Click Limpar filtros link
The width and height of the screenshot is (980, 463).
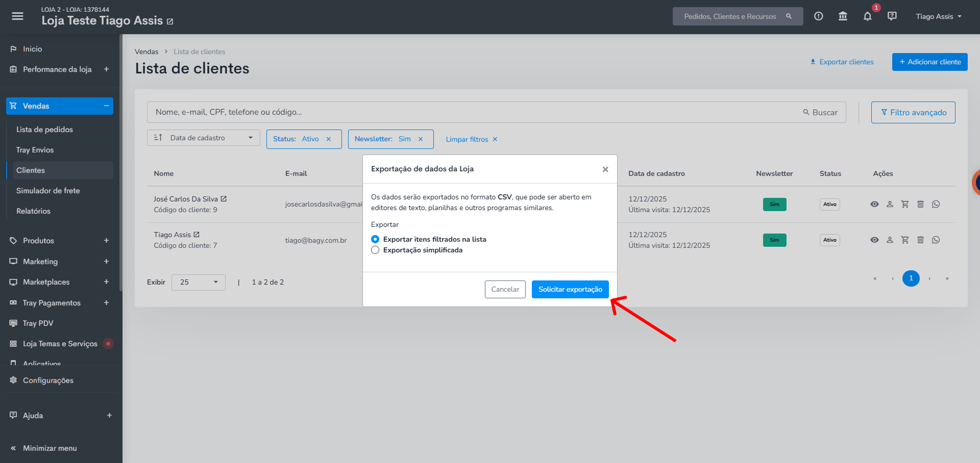tap(472, 139)
